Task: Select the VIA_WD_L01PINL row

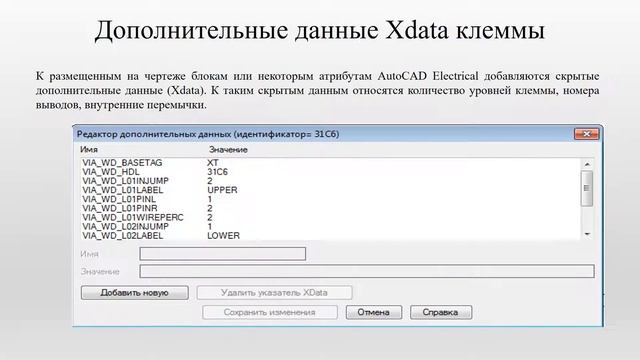Action: click(x=331, y=199)
